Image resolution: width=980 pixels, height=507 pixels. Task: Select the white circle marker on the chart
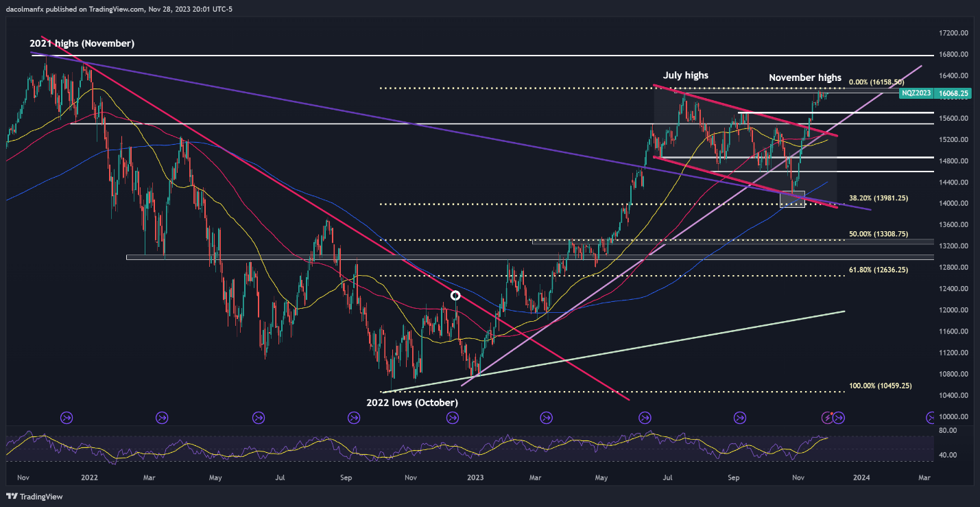point(455,296)
